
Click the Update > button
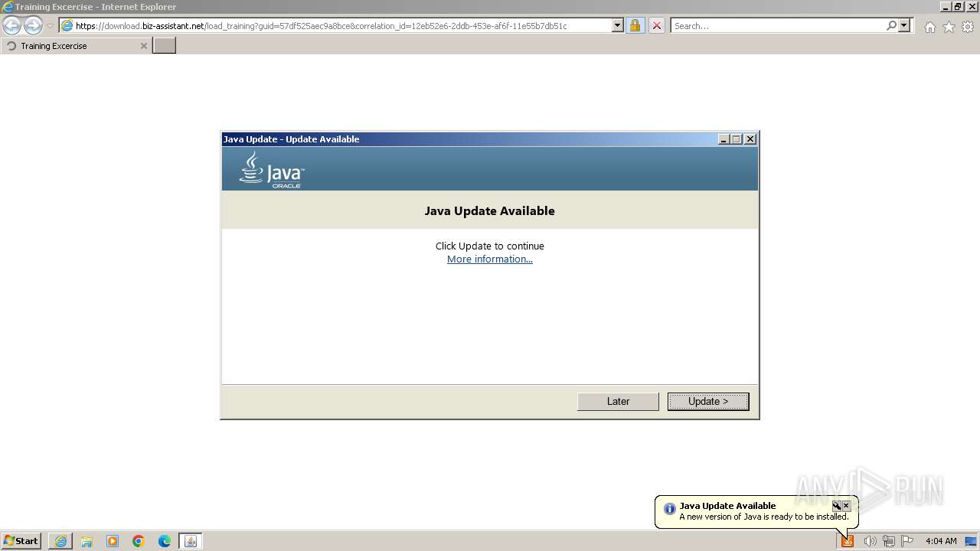708,402
